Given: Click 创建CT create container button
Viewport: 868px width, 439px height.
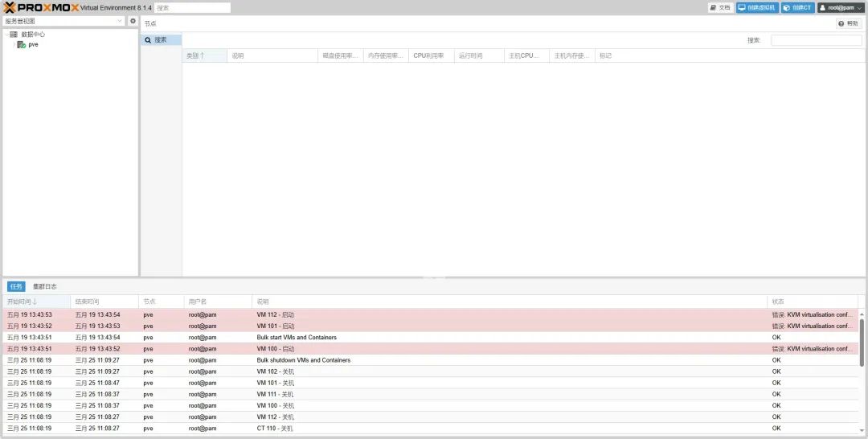Looking at the screenshot, I should tap(797, 7).
